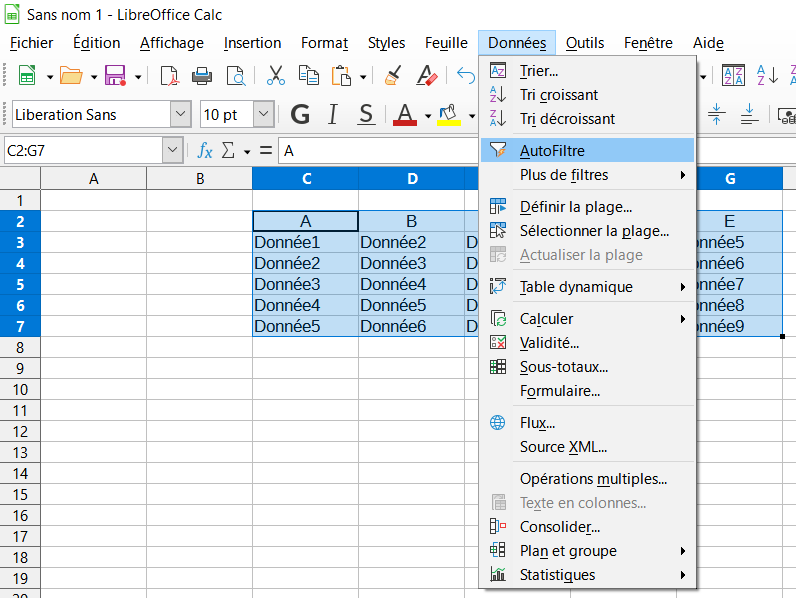Open the Format menu
Image resolution: width=796 pixels, height=598 pixels.
pos(324,43)
